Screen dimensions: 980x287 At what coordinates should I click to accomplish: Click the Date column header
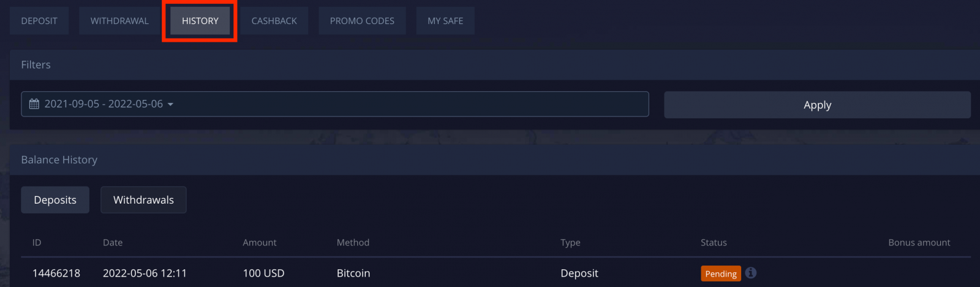[113, 242]
